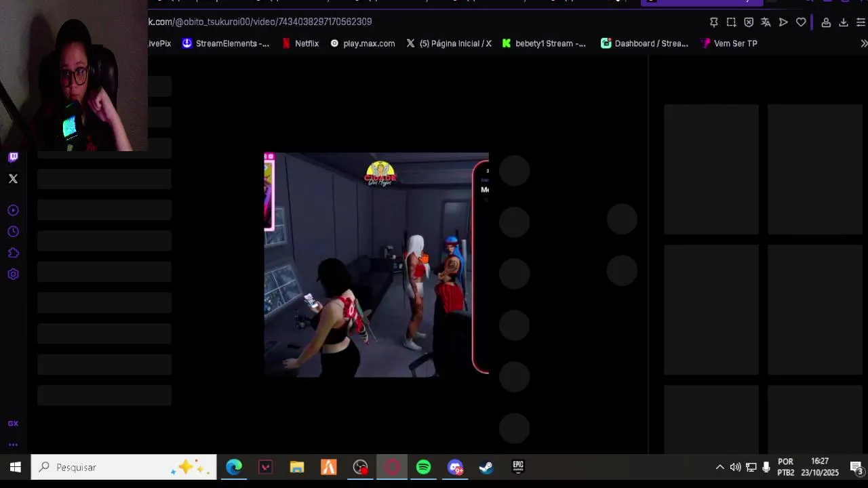Open My Flow send arrow icon
The image size is (868, 488).
tap(783, 22)
